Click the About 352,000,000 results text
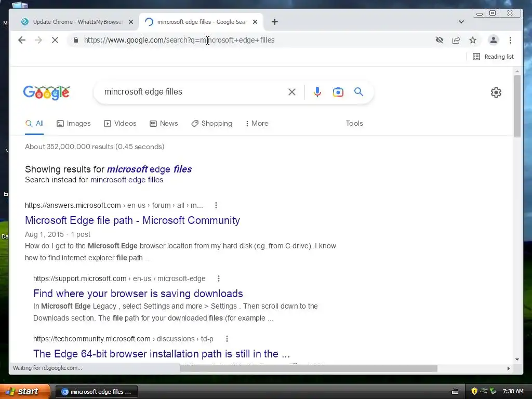This screenshot has height=399, width=532. [95, 147]
